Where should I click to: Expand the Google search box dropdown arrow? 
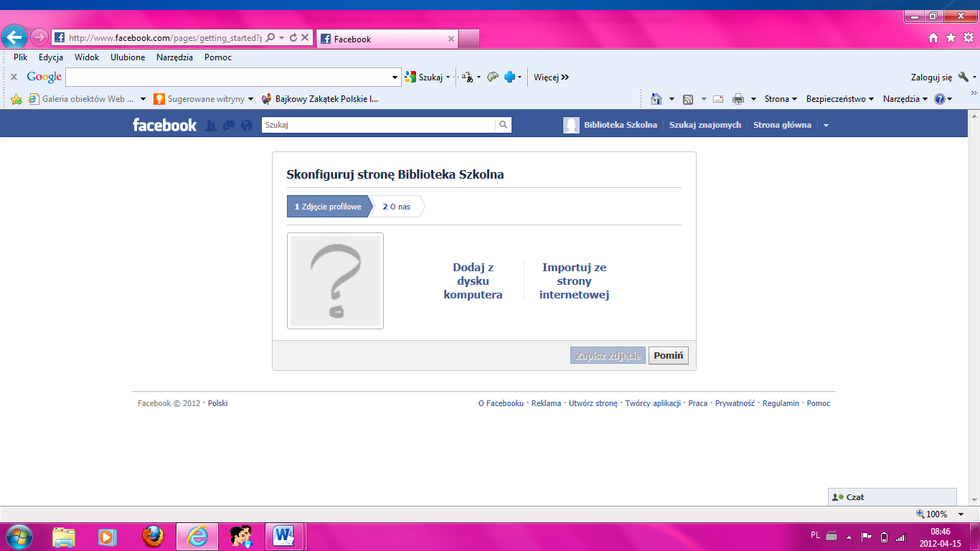pyautogui.click(x=395, y=77)
